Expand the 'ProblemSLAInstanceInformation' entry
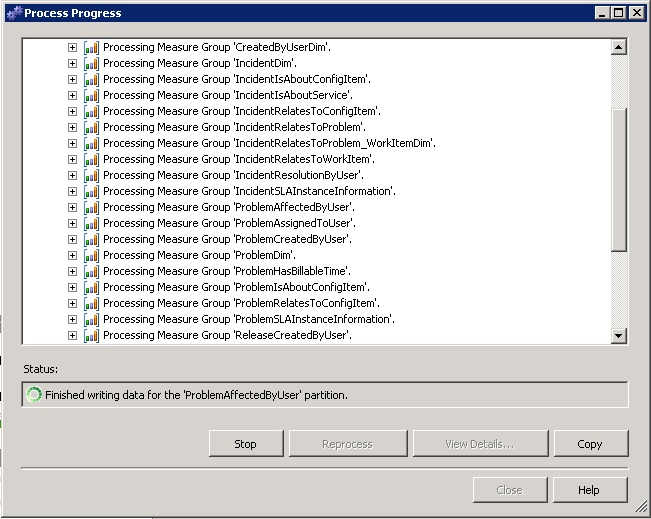Image resolution: width=651 pixels, height=519 pixels. pos(72,319)
